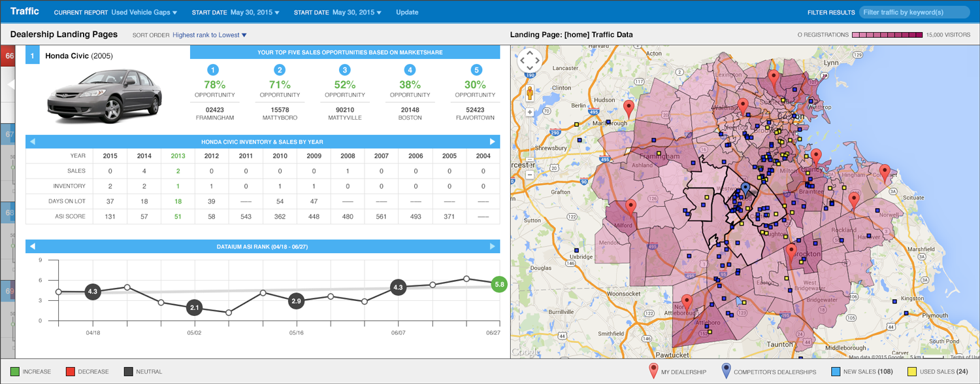This screenshot has width=980, height=384.
Task: Click the My Dealership legend pin
Action: click(x=653, y=372)
